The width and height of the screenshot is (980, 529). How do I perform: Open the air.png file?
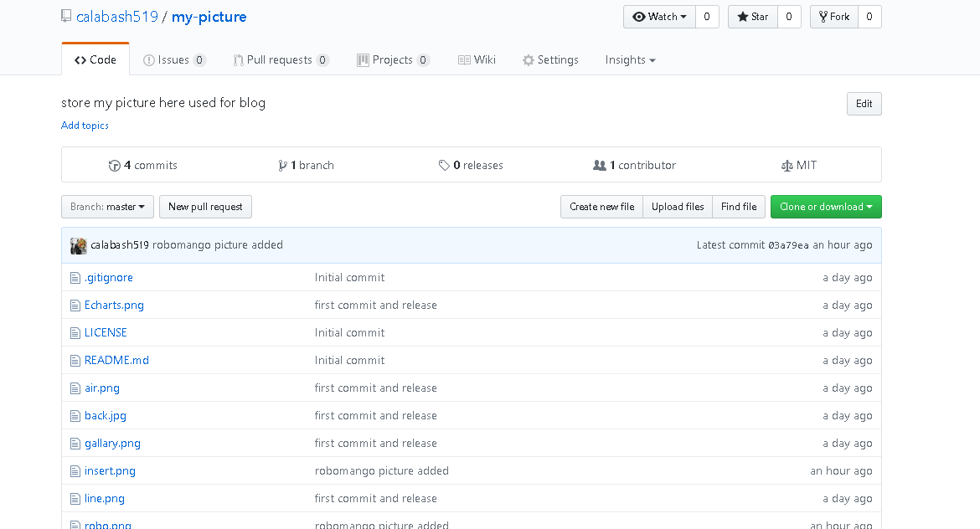pos(102,388)
